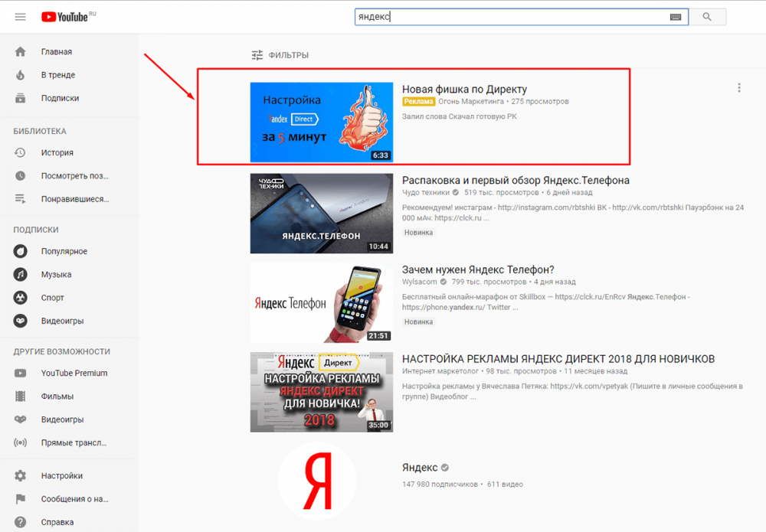Open the Огонь Маркетинга channel link
The image size is (766, 532).
(471, 102)
